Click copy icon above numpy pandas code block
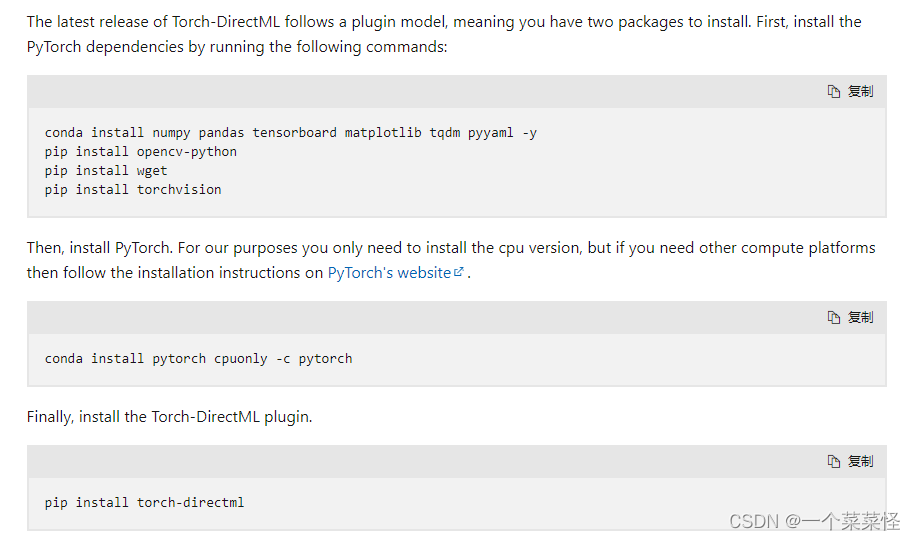The image size is (916, 540). (x=834, y=92)
